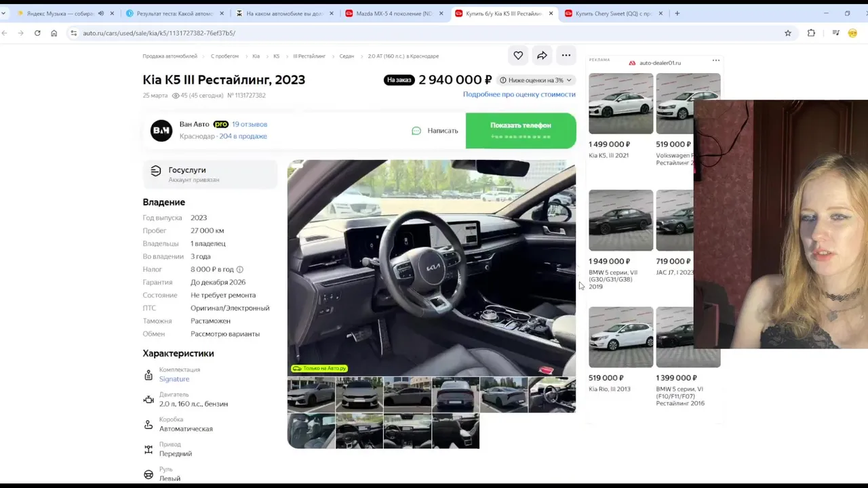868x488 pixels.
Task: Bookmark this page with the star icon
Action: [788, 33]
